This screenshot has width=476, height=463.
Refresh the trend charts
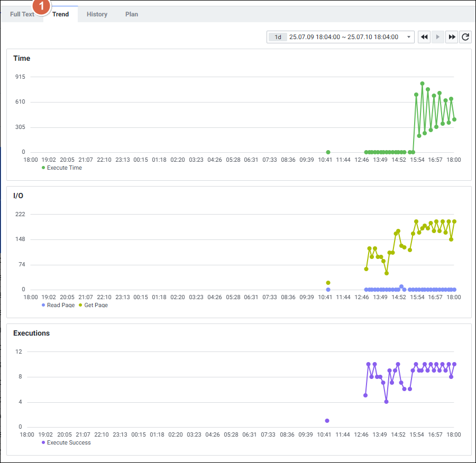tap(465, 37)
